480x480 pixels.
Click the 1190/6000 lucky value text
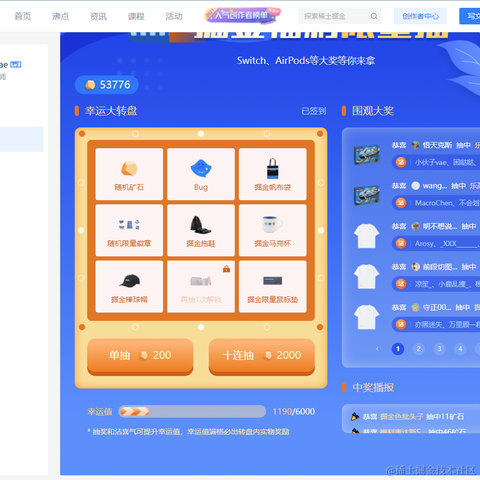pyautogui.click(x=294, y=412)
